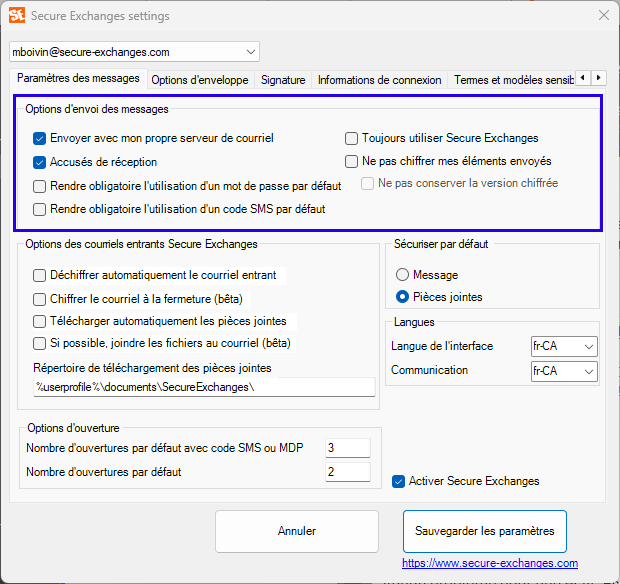This screenshot has height=584, width=620.
Task: Click the 'Options d'envoi des messages' group label
Action: (97, 109)
